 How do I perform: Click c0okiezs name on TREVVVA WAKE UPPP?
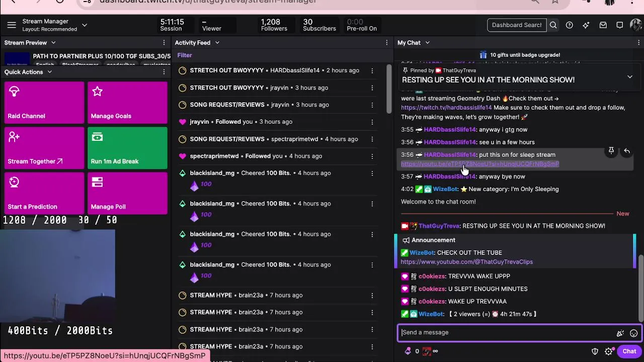click(432, 276)
